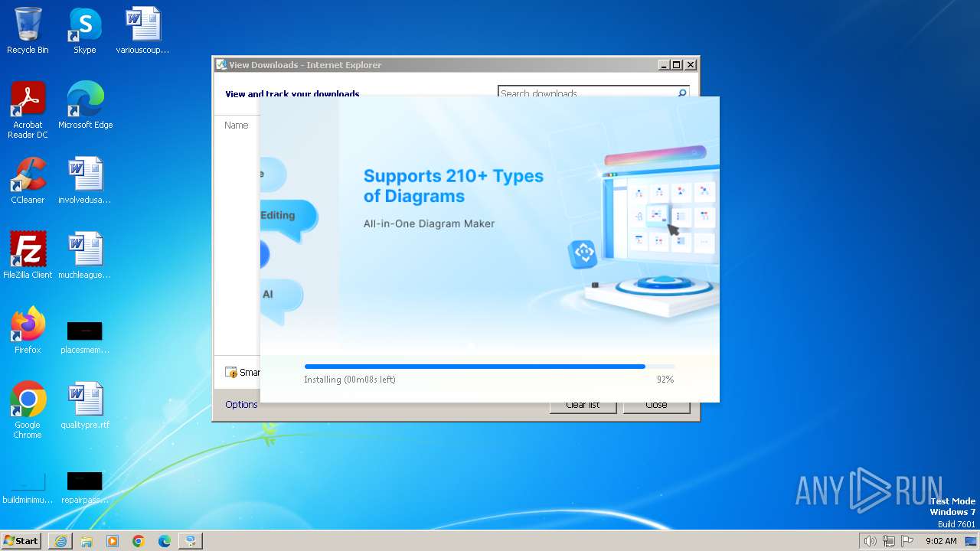Open Internet Explorer from the taskbar
This screenshot has width=980, height=551.
coord(60,541)
